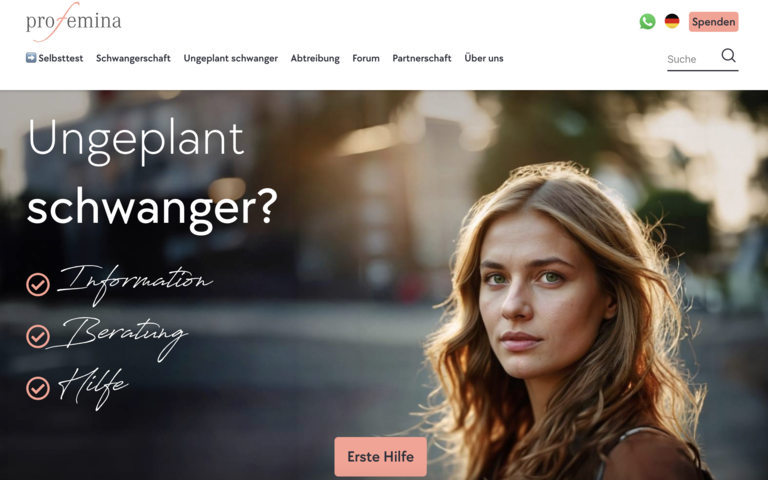Open the Ungeplant schwanger menu item
The height and width of the screenshot is (480, 768).
tap(231, 58)
